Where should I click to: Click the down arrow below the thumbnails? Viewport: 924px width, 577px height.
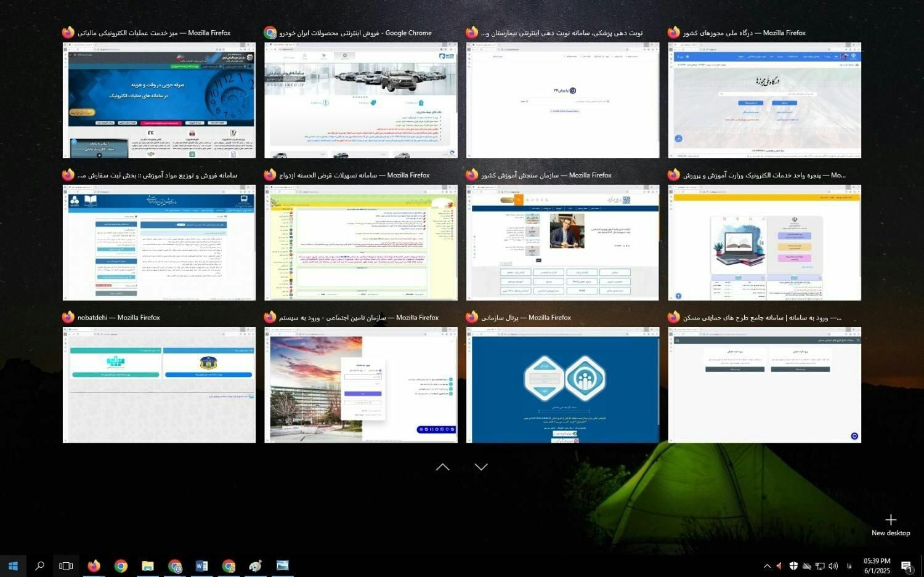pos(480,467)
